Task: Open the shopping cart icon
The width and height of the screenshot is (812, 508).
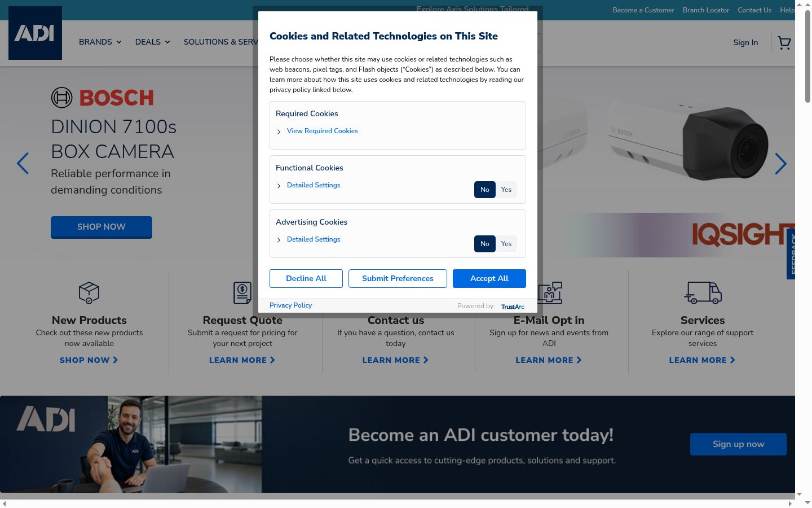Action: (x=784, y=43)
